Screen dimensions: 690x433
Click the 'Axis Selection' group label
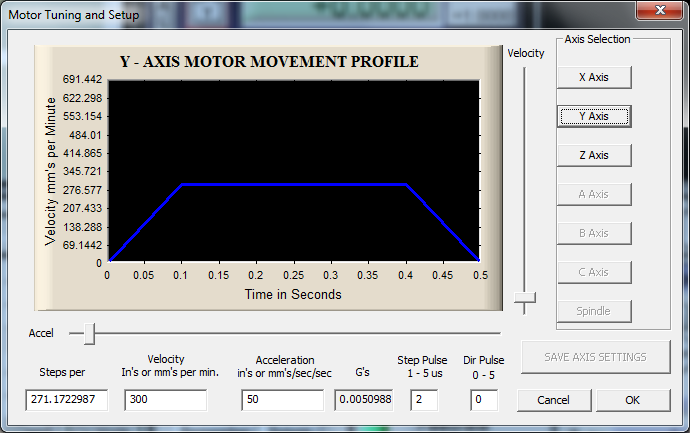(x=597, y=39)
